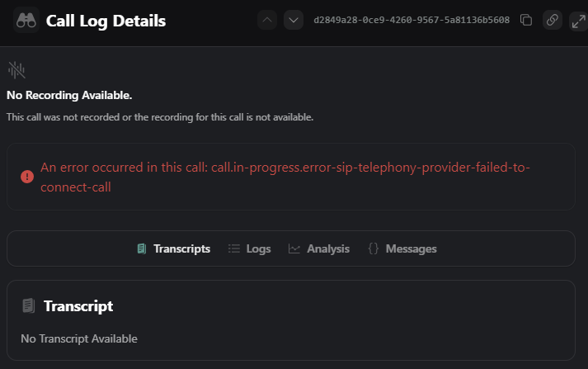The image size is (588, 369).
Task: Click the call ID text d2849a28
Action: pyautogui.click(x=412, y=20)
